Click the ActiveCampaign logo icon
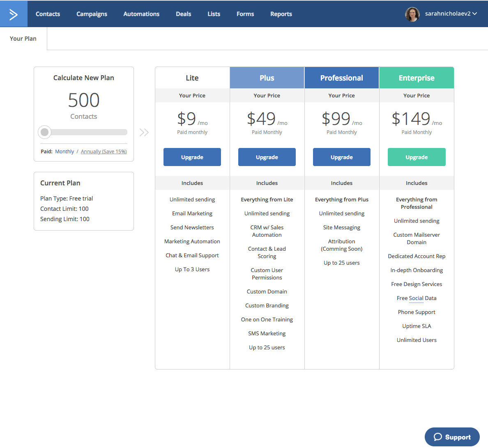This screenshot has height=448, width=488. coord(14,14)
